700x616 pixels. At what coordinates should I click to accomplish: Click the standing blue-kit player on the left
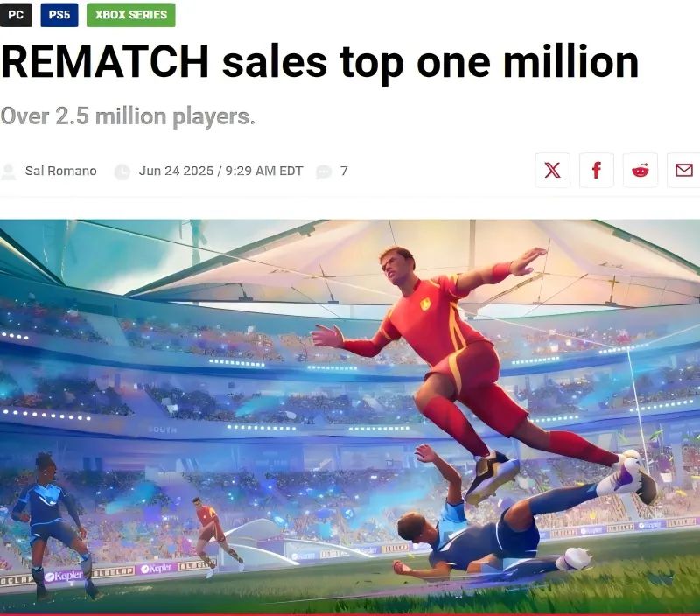pyautogui.click(x=52, y=524)
